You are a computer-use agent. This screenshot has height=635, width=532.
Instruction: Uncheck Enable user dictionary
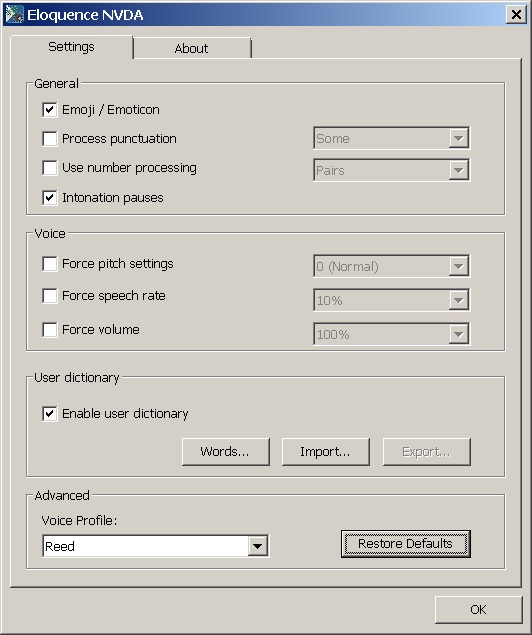pyautogui.click(x=49, y=413)
